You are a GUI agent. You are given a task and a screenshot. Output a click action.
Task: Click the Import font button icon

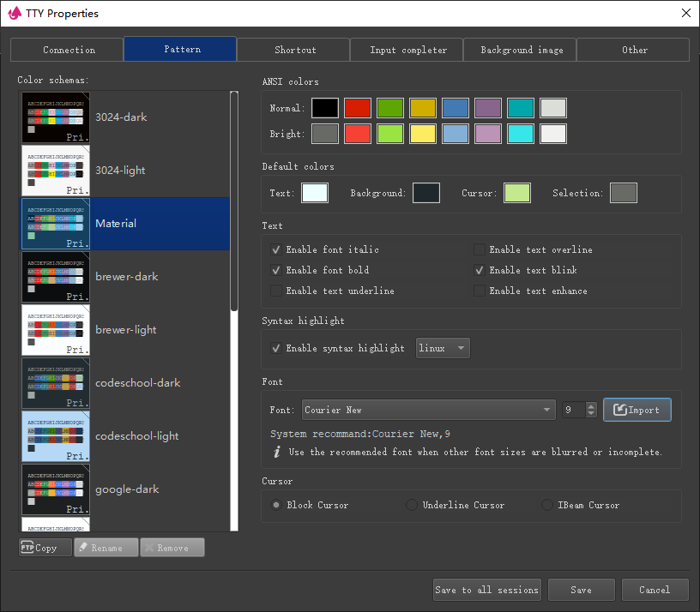[619, 410]
